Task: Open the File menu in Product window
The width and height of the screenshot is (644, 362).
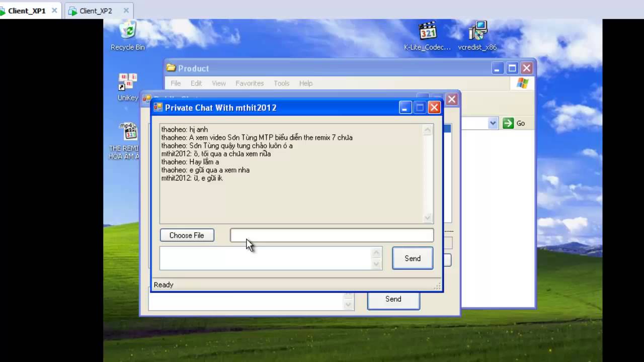Action: pos(176,83)
